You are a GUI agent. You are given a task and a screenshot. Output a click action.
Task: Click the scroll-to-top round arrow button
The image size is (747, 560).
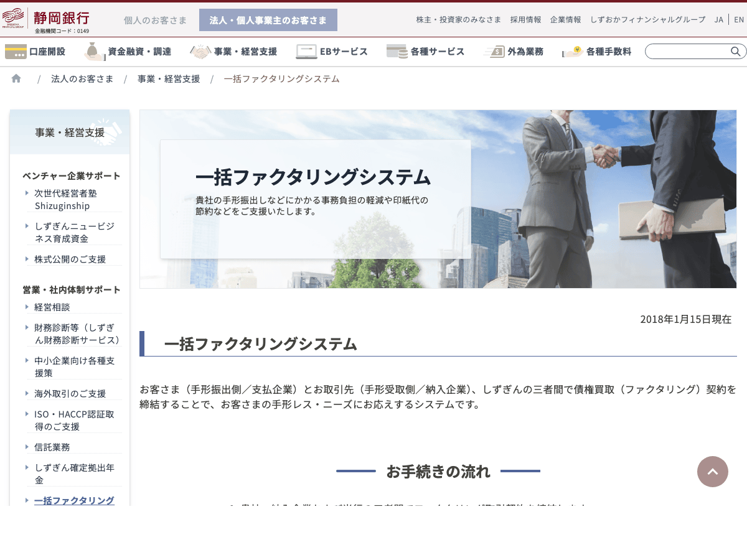[x=713, y=472]
